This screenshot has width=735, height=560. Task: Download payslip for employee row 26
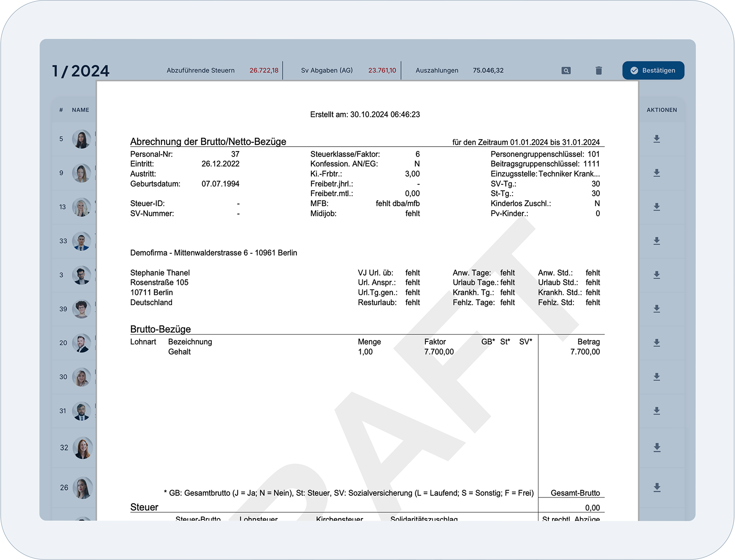[x=657, y=488]
